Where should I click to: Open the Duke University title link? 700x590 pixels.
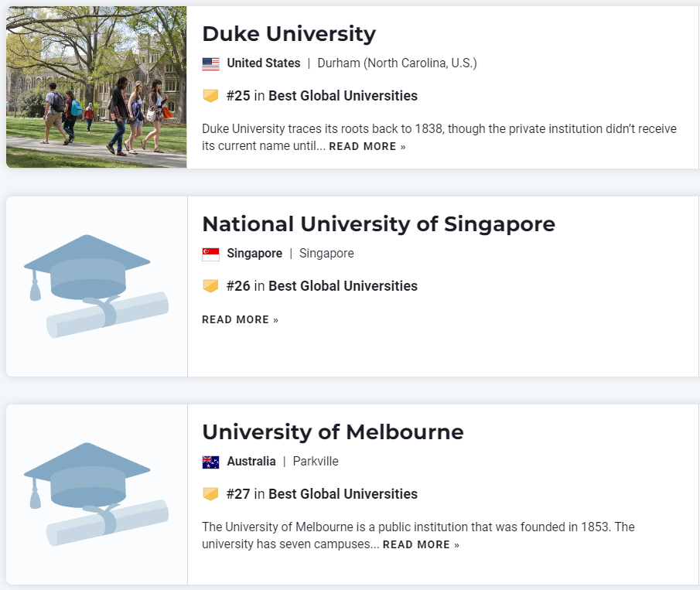(289, 34)
